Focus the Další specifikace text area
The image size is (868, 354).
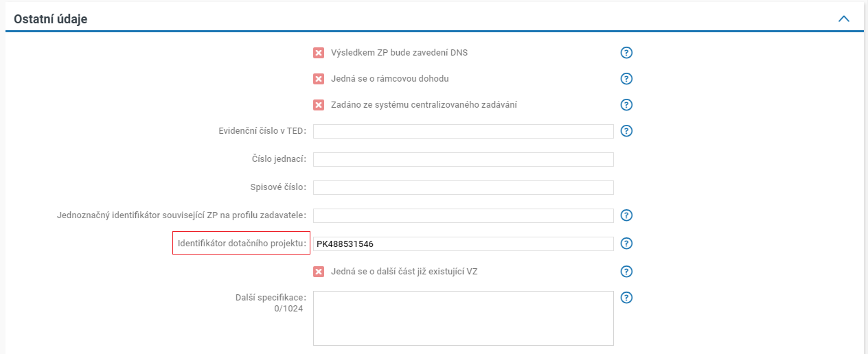463,318
